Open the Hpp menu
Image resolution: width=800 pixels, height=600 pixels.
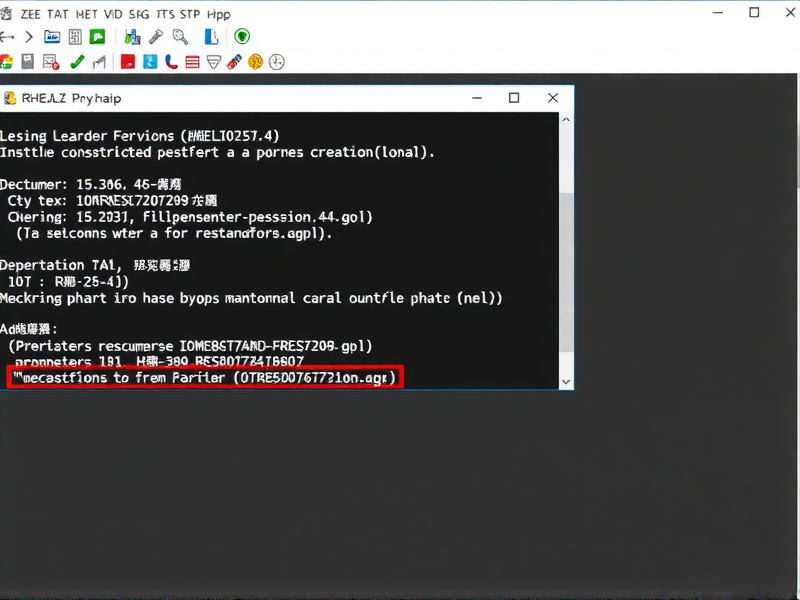[217, 14]
